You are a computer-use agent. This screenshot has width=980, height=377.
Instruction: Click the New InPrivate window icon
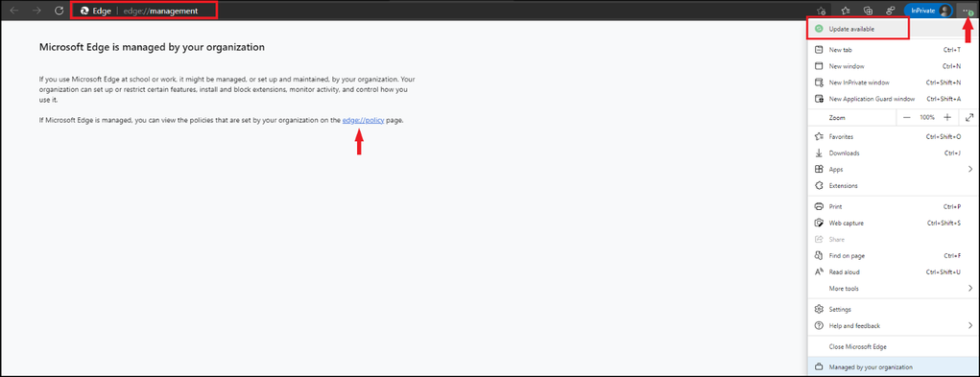click(819, 82)
